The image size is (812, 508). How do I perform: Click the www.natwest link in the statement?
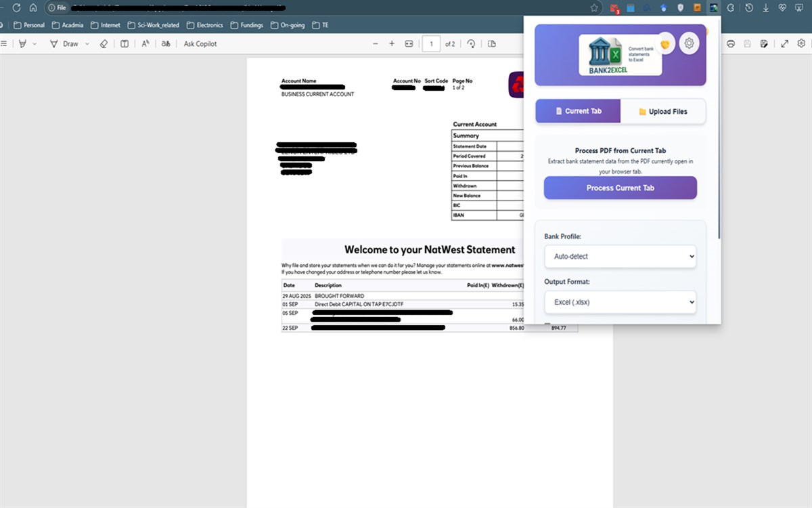507,266
